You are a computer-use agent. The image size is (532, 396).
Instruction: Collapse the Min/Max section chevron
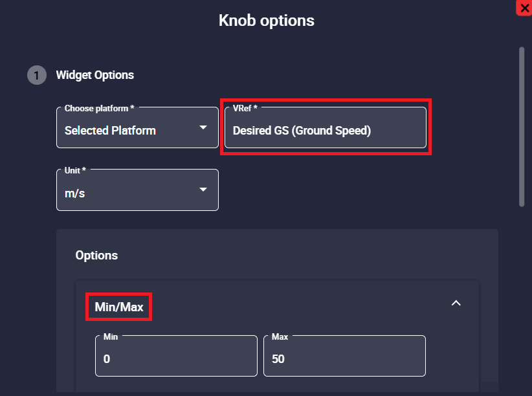coord(456,303)
